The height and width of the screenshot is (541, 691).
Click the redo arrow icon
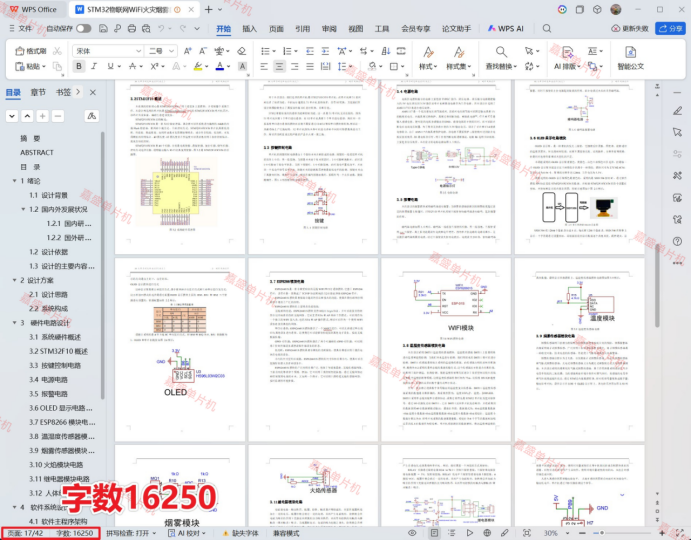tap(183, 28)
